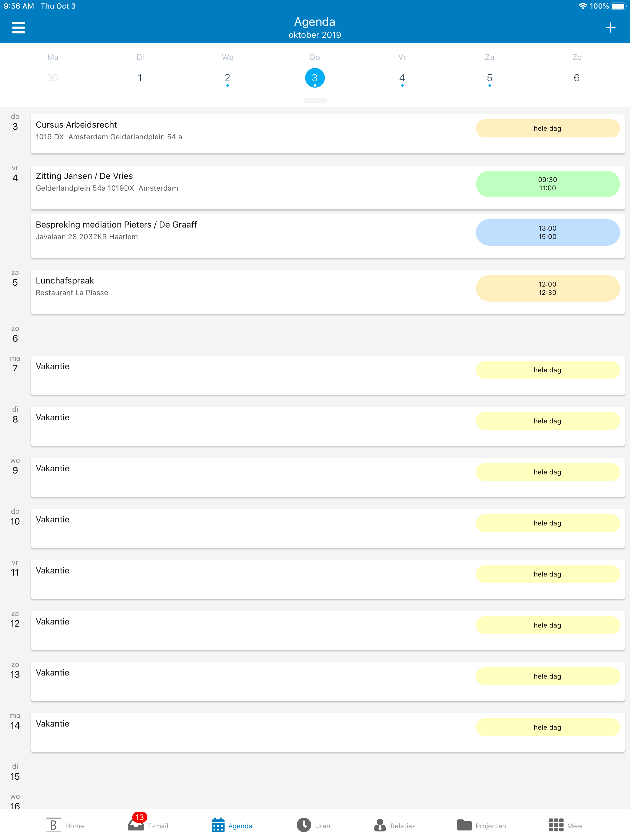Select Friday 4 in week strip
This screenshot has height=840, width=630.
click(x=402, y=78)
